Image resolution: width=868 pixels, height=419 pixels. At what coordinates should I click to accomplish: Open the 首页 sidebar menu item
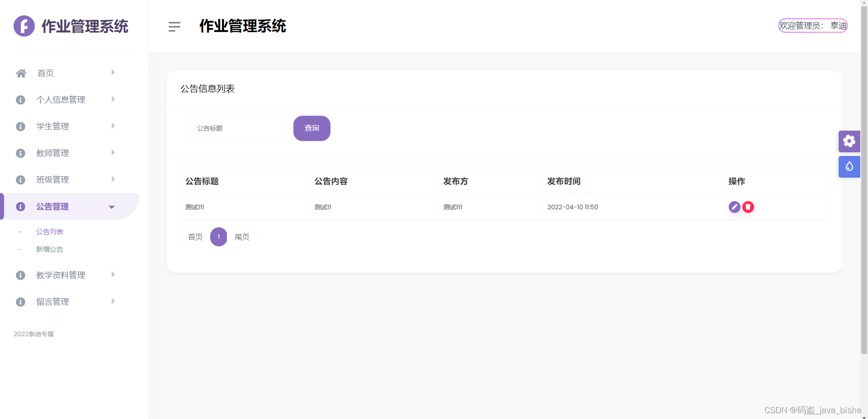(70, 73)
